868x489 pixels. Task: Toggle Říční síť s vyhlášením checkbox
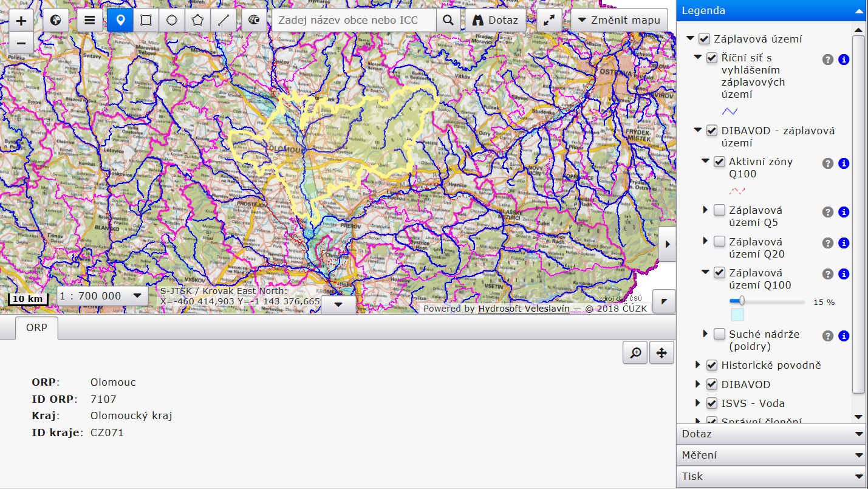(712, 58)
